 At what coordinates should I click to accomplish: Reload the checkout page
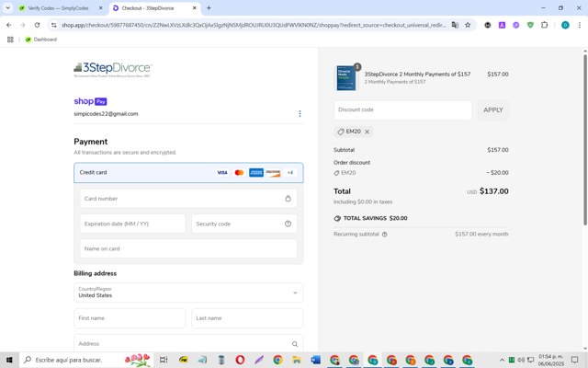click(37, 25)
